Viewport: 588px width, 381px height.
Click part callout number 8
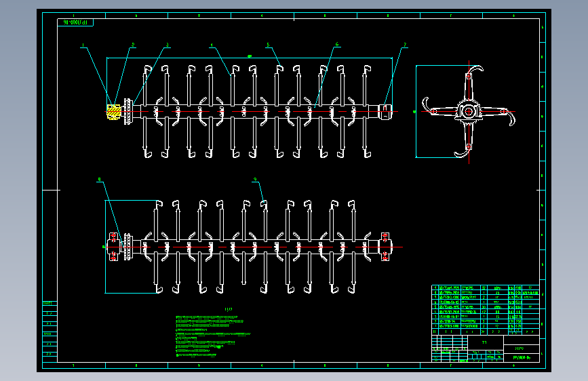pyautogui.click(x=99, y=180)
